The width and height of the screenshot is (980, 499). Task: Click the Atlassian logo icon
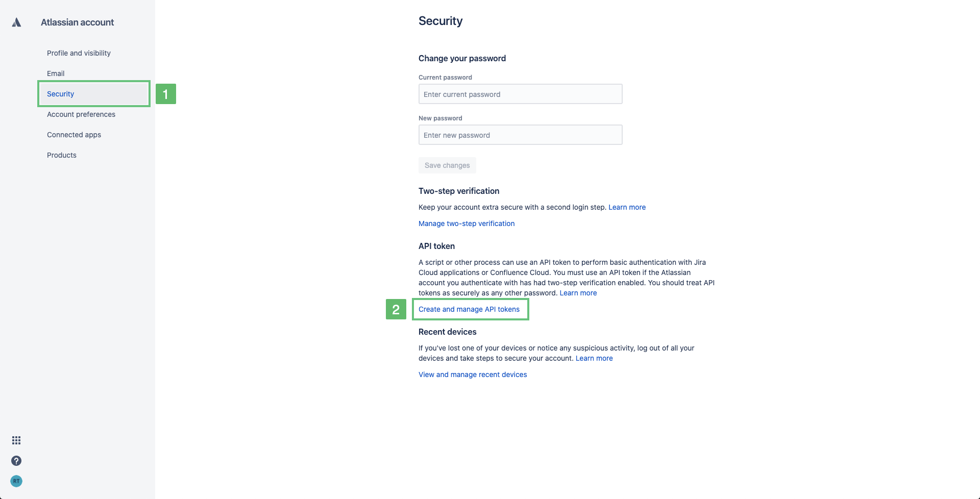(16, 22)
